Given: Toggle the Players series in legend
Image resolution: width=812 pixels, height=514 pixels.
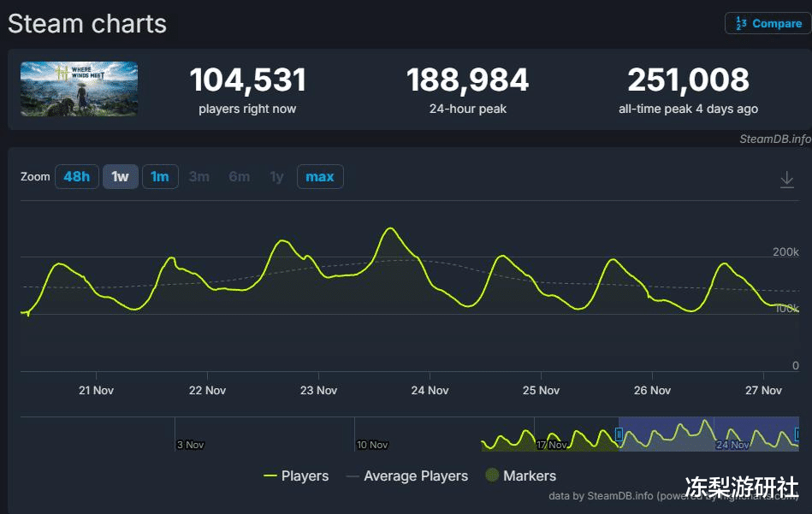Looking at the screenshot, I should point(296,476).
